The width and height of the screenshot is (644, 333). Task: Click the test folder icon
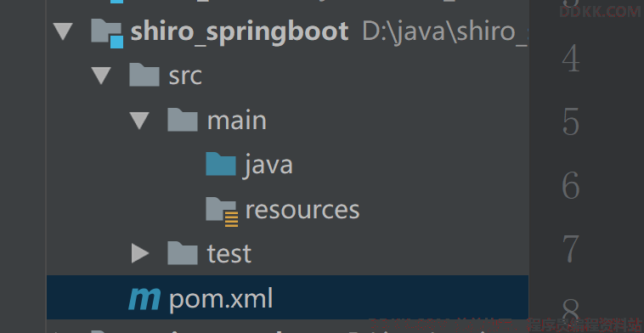pyautogui.click(x=183, y=252)
